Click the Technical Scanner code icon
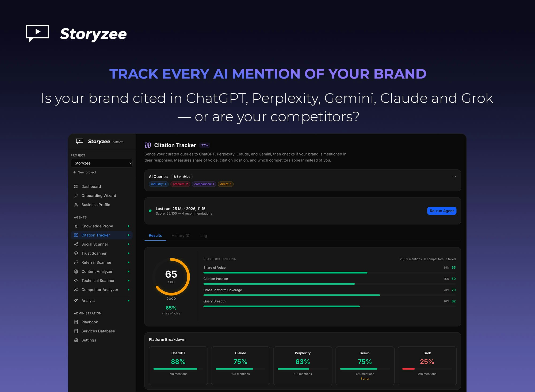Viewport: 535px width, 392px height. click(76, 281)
